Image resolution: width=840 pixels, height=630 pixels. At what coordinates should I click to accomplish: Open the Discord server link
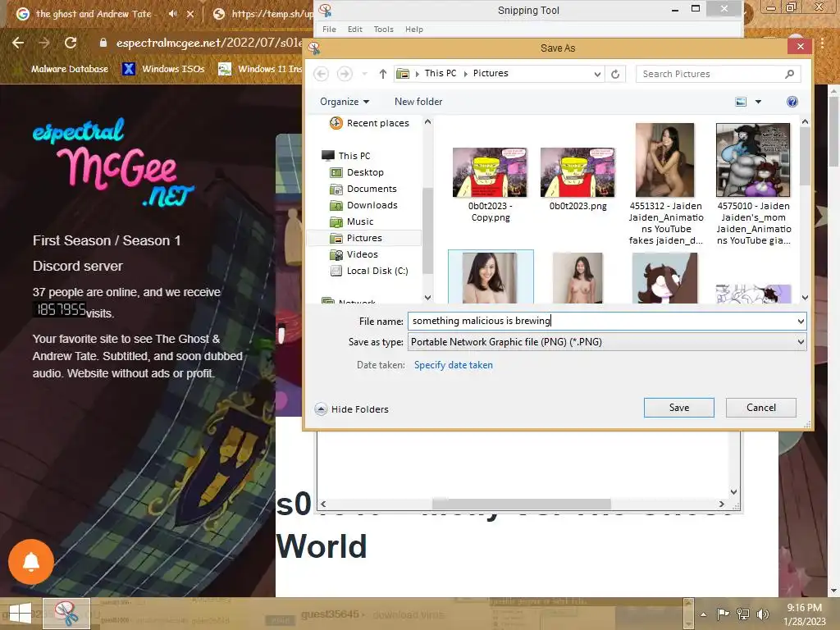[78, 267]
